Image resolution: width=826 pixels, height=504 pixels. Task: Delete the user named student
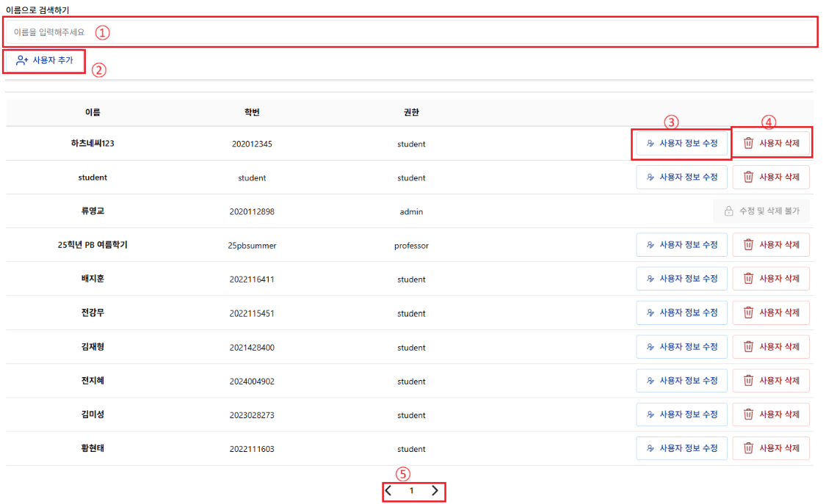click(771, 177)
